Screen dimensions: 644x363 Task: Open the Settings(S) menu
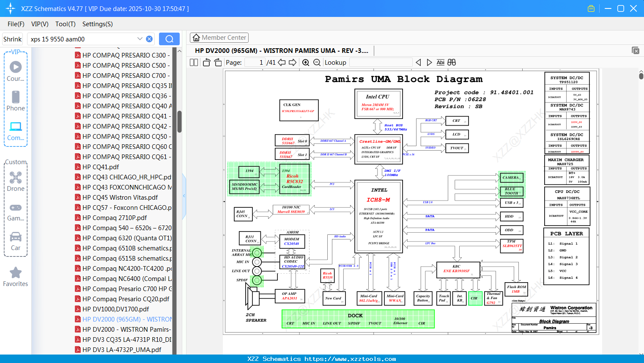(98, 24)
